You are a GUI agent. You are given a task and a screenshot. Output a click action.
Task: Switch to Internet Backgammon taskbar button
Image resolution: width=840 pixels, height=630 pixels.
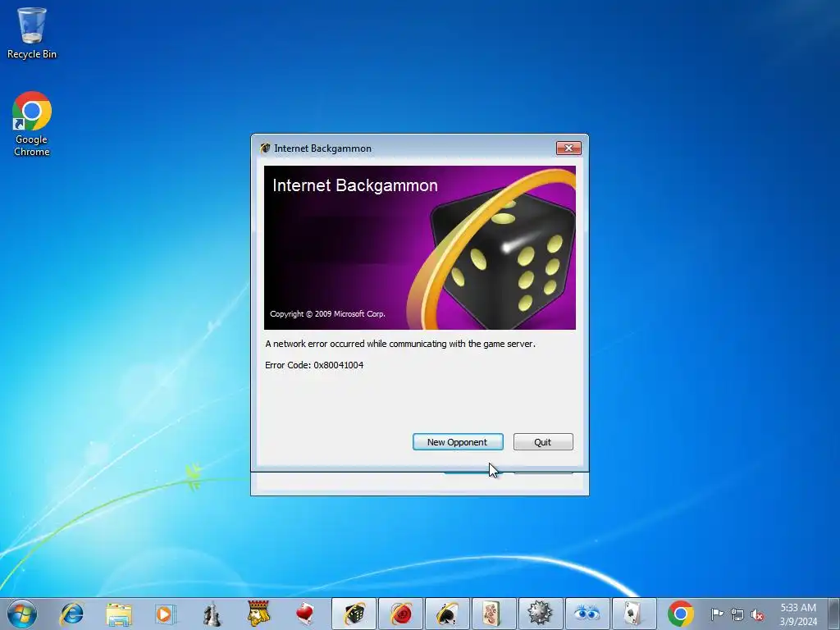354,614
